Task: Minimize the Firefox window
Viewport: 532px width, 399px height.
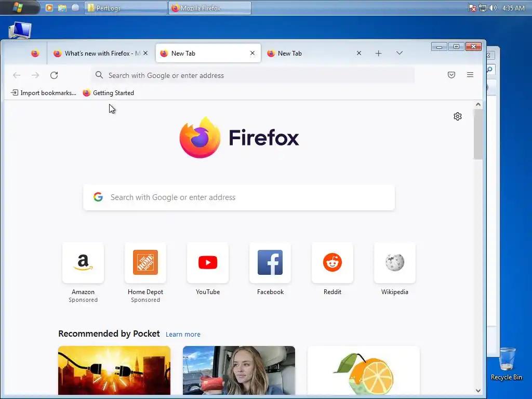Action: [x=439, y=46]
